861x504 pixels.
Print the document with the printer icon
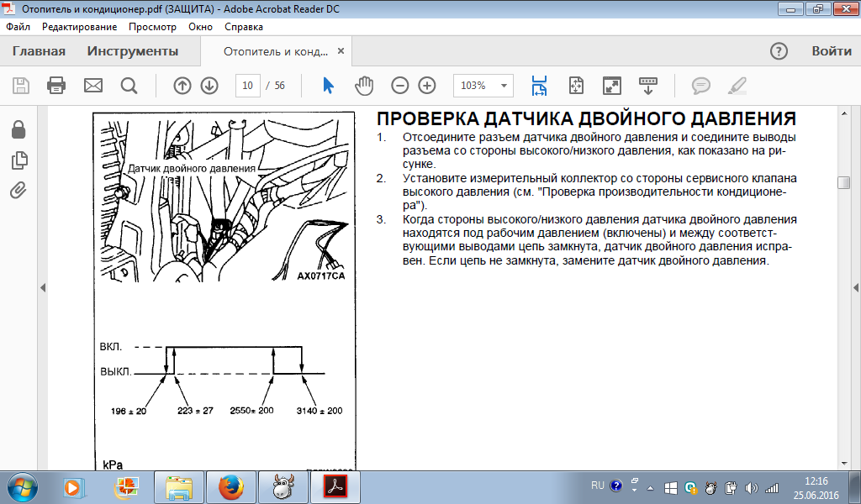pos(56,86)
